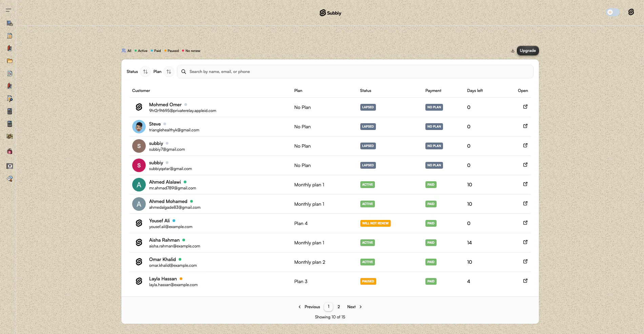Screen dimensions: 644x334
Task: Filter customers by Active
Action: [141, 51]
